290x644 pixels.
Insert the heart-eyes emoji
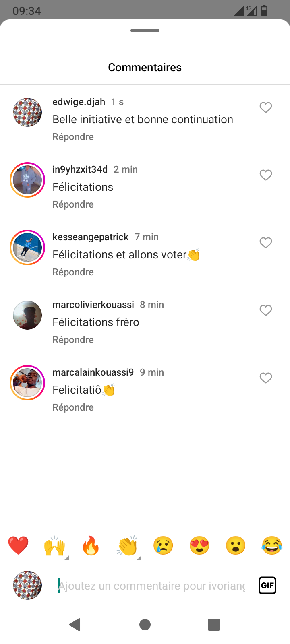click(x=199, y=546)
